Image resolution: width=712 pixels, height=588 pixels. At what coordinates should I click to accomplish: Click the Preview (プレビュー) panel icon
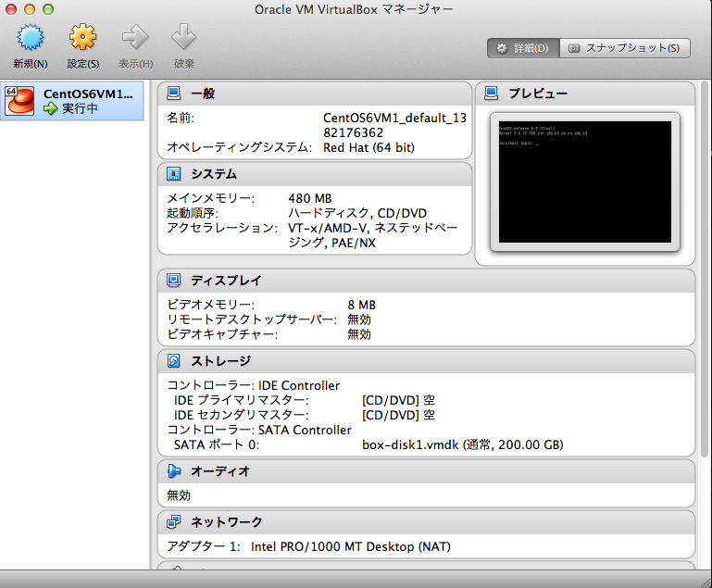coord(492,94)
